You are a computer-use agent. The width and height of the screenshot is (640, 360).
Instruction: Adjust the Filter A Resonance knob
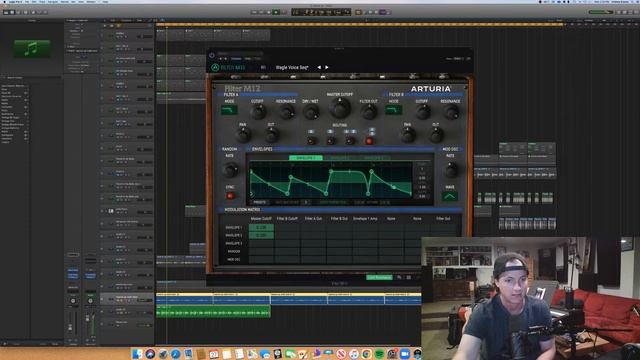pyautogui.click(x=287, y=112)
